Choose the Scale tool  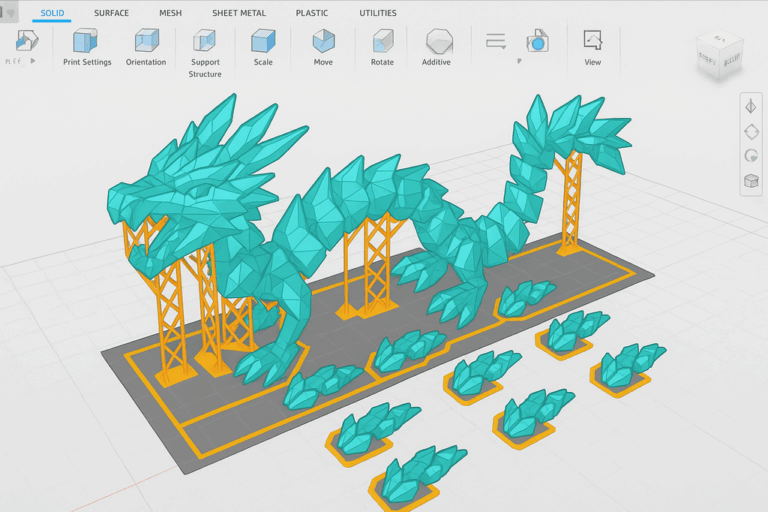(x=263, y=47)
